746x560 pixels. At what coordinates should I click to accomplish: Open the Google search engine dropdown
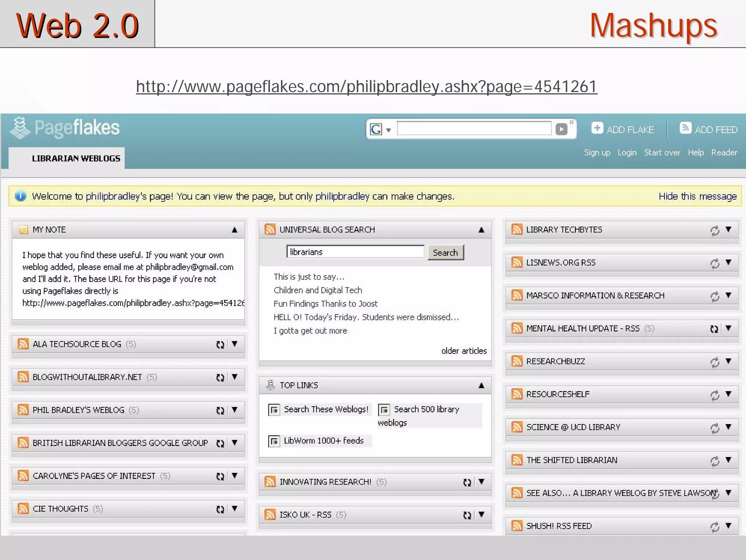[388, 130]
